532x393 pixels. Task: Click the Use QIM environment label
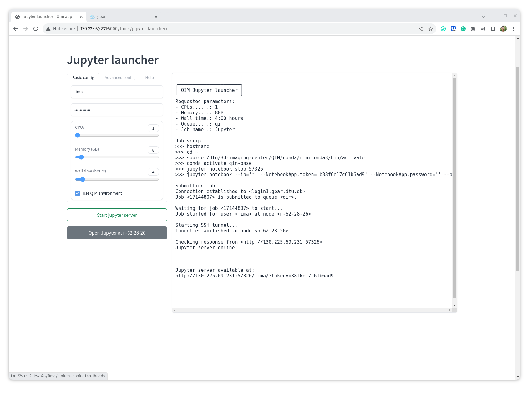102,193
